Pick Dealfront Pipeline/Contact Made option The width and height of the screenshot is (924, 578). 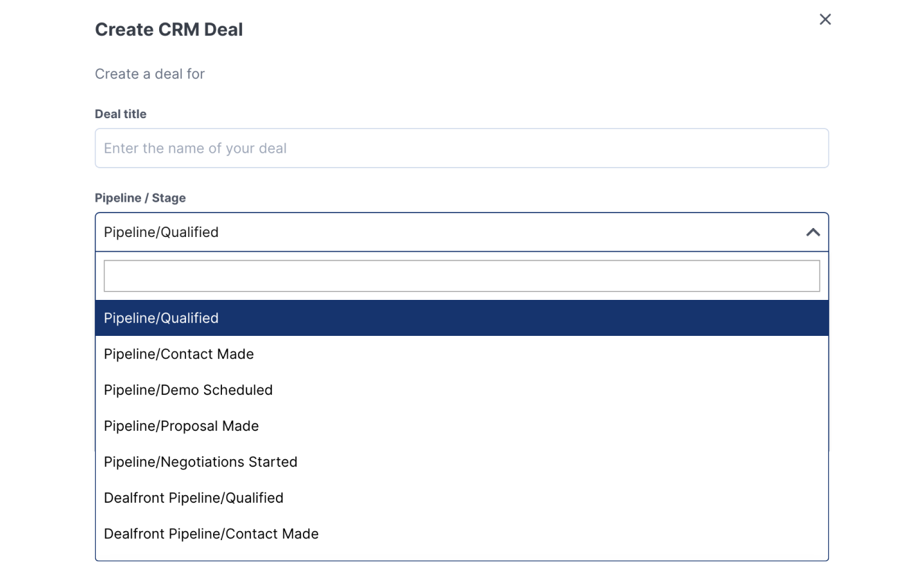[212, 534]
